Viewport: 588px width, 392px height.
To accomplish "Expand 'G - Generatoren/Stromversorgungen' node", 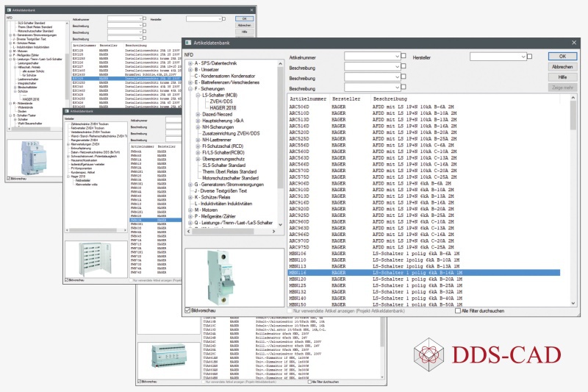I will coord(190,185).
